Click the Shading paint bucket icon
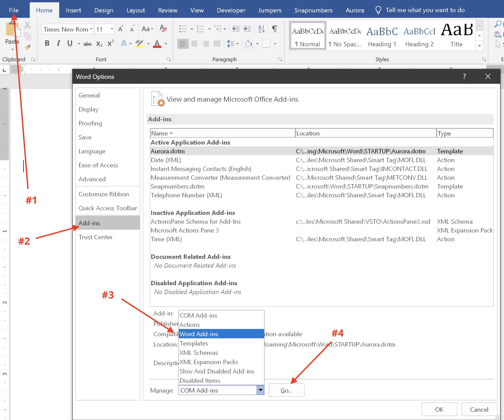The height and width of the screenshot is (420, 504). tap(249, 44)
